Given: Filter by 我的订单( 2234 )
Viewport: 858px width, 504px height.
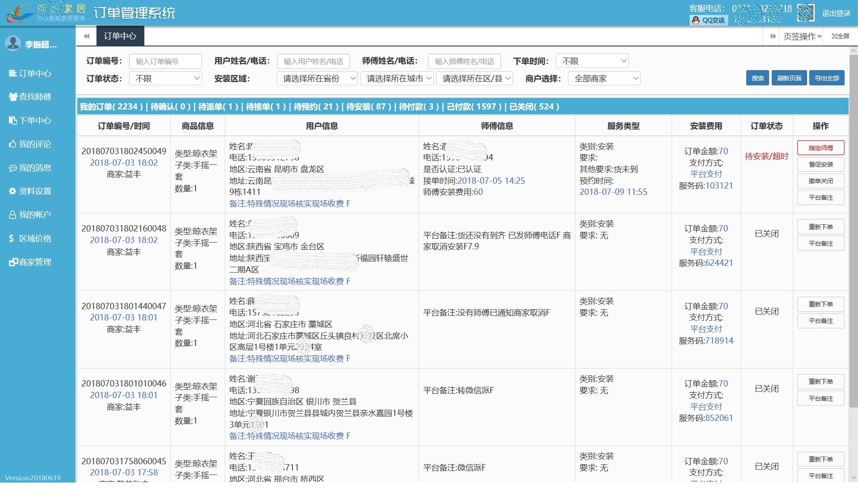Looking at the screenshot, I should click(x=111, y=106).
